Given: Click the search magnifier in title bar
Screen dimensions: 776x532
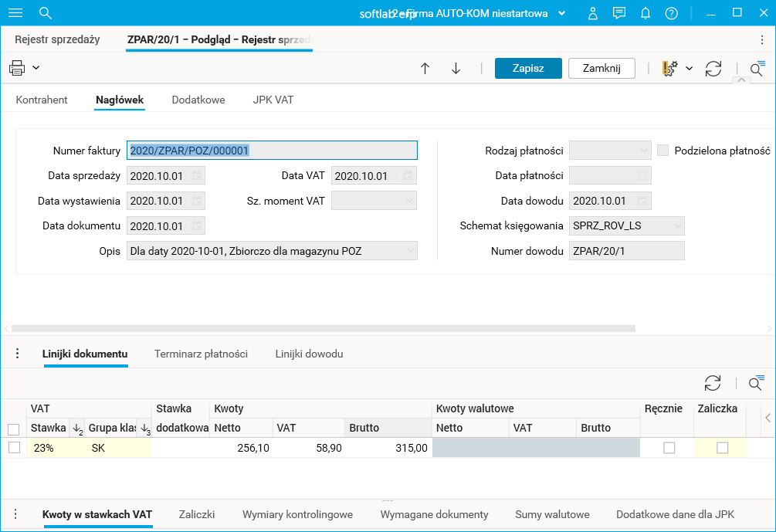Looking at the screenshot, I should click(45, 13).
